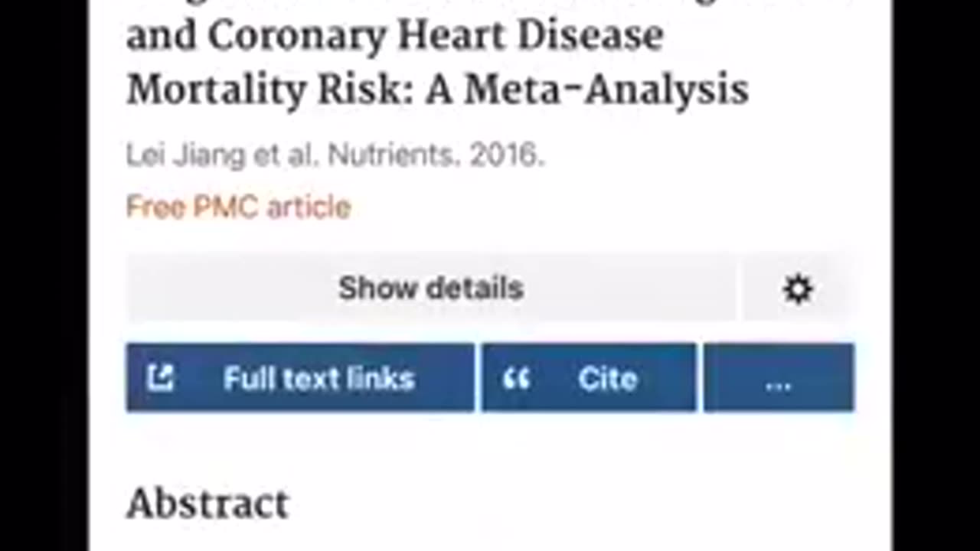Click the Abstract section heading

point(207,504)
